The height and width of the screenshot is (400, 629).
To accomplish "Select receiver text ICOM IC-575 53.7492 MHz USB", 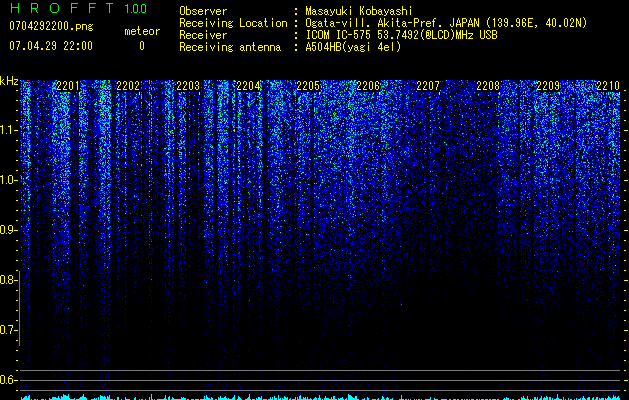I will click(x=401, y=35).
